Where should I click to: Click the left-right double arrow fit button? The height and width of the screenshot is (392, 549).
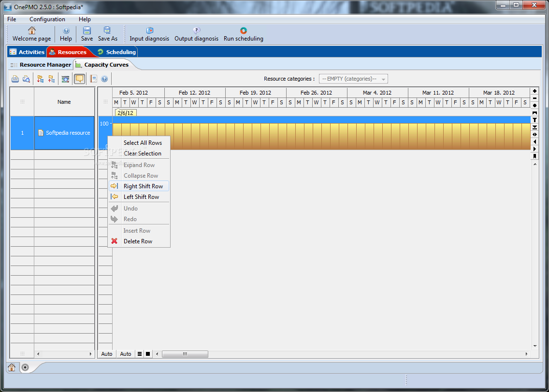[535, 135]
